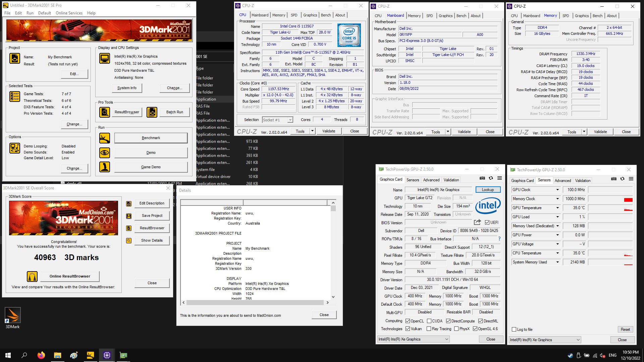Toggle the Vulkan checkbox

[x=408, y=329]
